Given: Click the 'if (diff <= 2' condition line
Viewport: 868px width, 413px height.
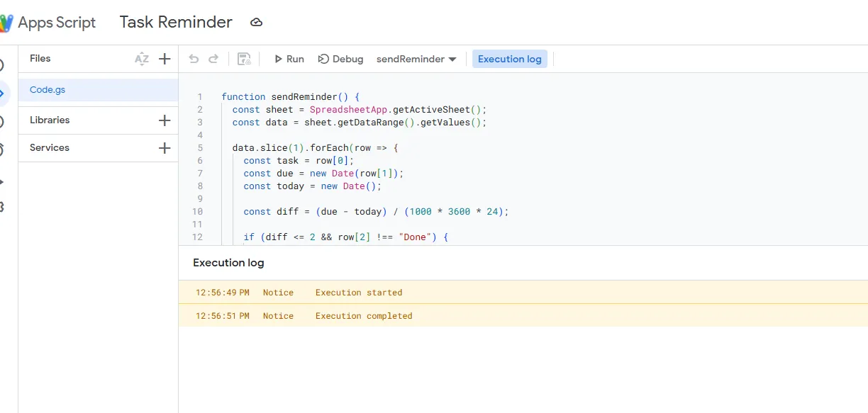Looking at the screenshot, I should pyautogui.click(x=346, y=237).
